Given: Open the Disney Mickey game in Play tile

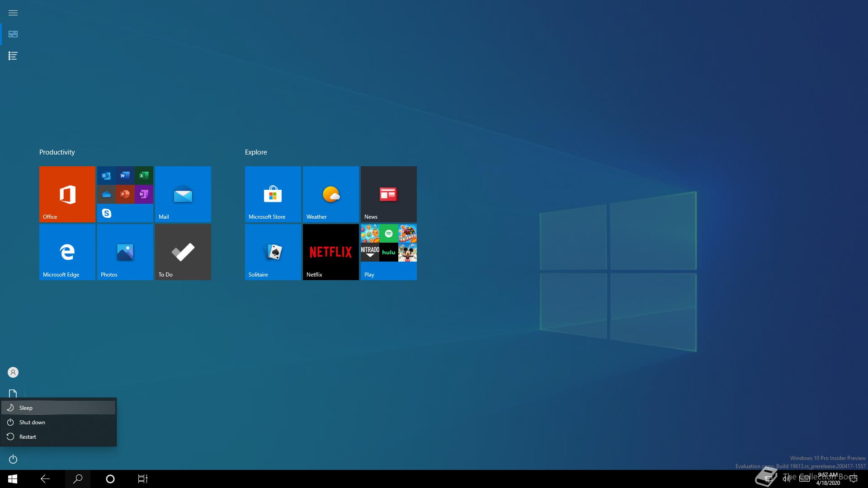Looking at the screenshot, I should click(407, 252).
